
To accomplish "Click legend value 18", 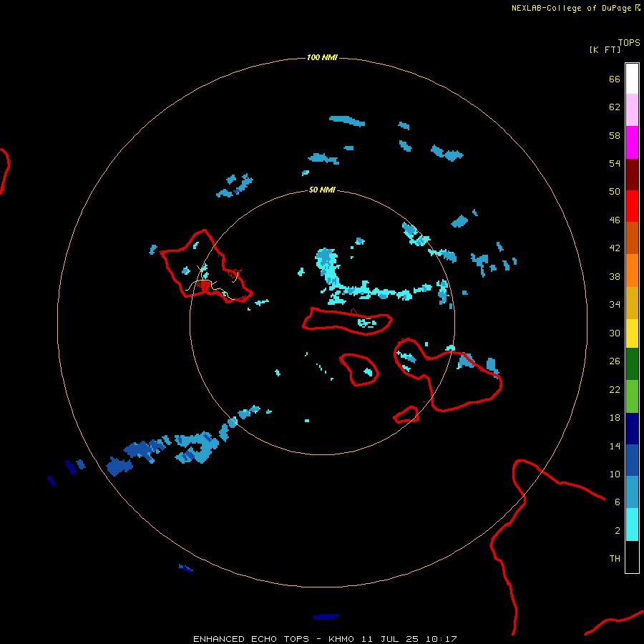I will [615, 417].
